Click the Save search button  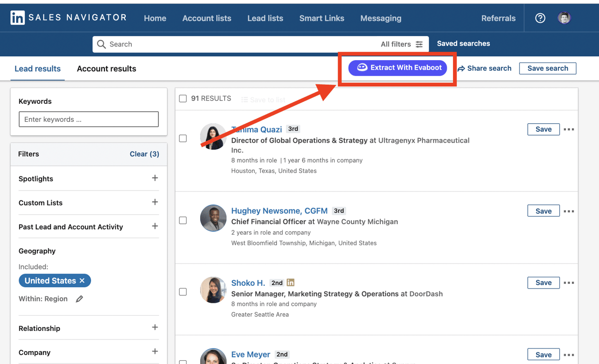pos(548,68)
